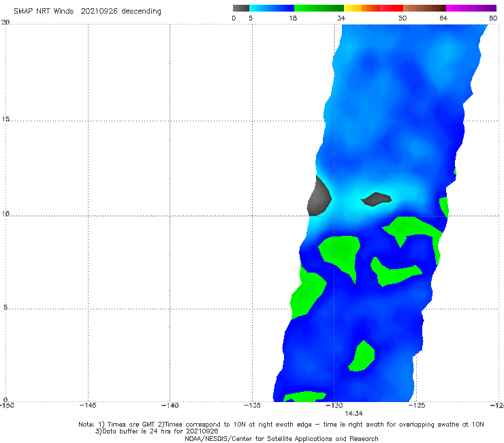Click the longitude label '-130'
The width and height of the screenshot is (504, 443).
coord(334,406)
